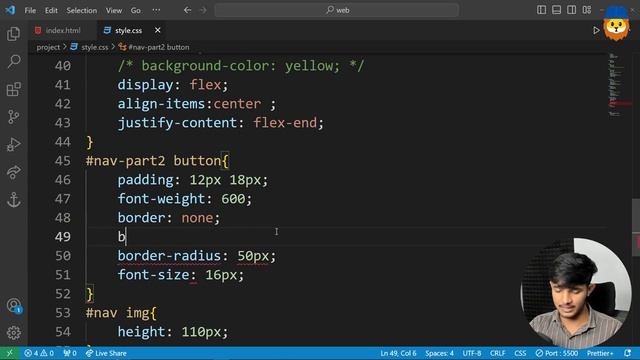The width and height of the screenshot is (640, 360).
Task: Click the background-color yellow comment line
Action: coord(241,66)
